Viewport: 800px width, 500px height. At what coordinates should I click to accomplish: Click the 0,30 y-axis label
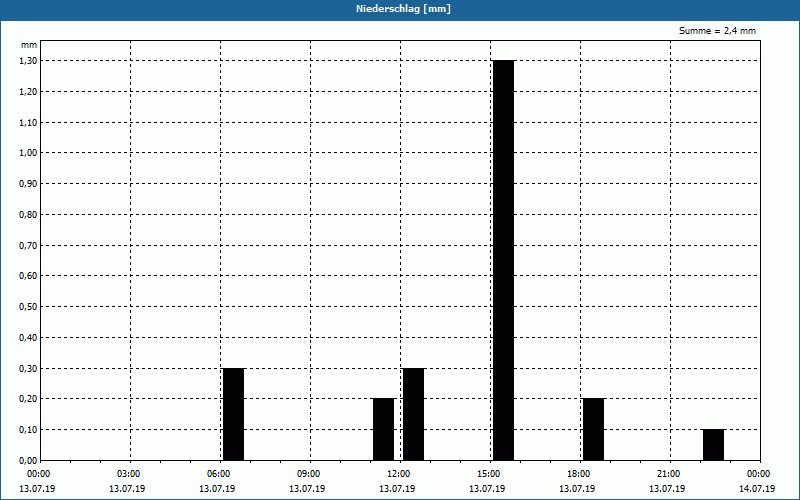click(28, 368)
